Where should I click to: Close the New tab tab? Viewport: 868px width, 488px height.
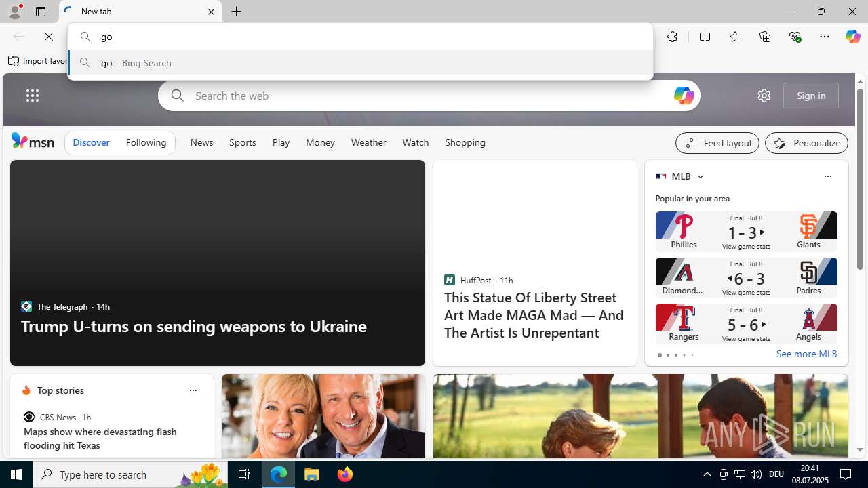(211, 12)
